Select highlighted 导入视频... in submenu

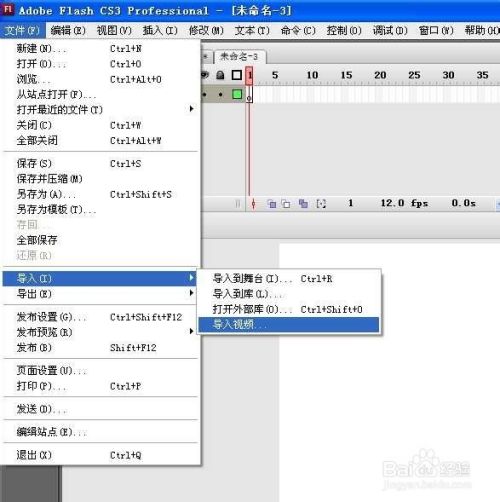[289, 325]
